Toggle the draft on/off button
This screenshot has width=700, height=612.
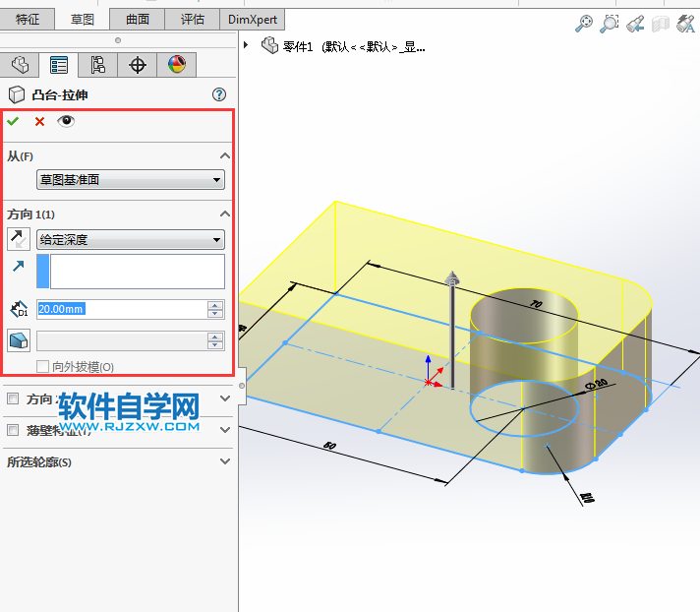pos(19,340)
